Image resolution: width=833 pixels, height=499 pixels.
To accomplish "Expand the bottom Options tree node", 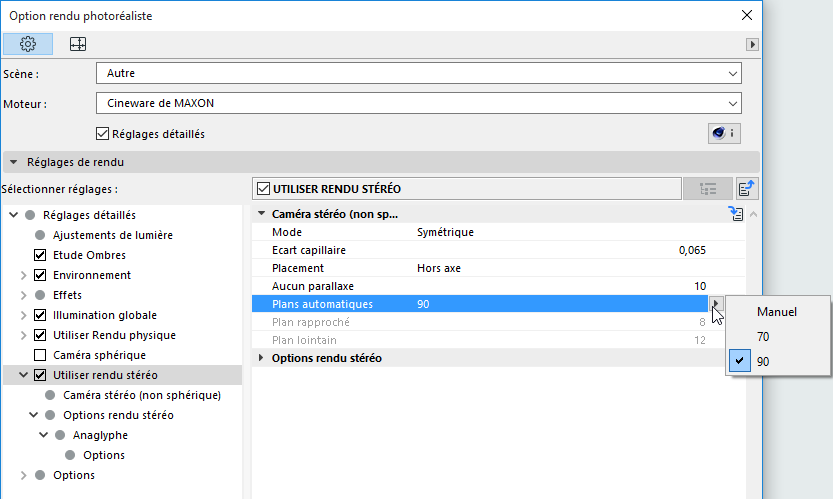I will point(23,475).
